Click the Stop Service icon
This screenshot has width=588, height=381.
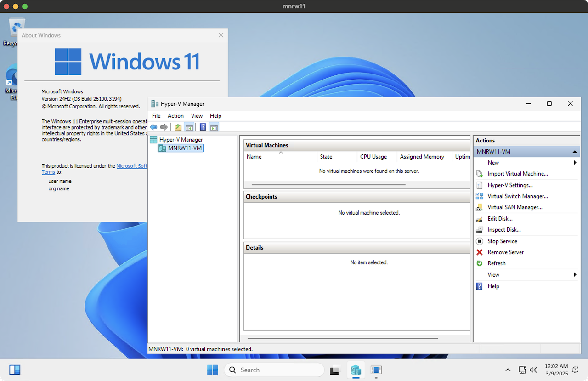(480, 241)
